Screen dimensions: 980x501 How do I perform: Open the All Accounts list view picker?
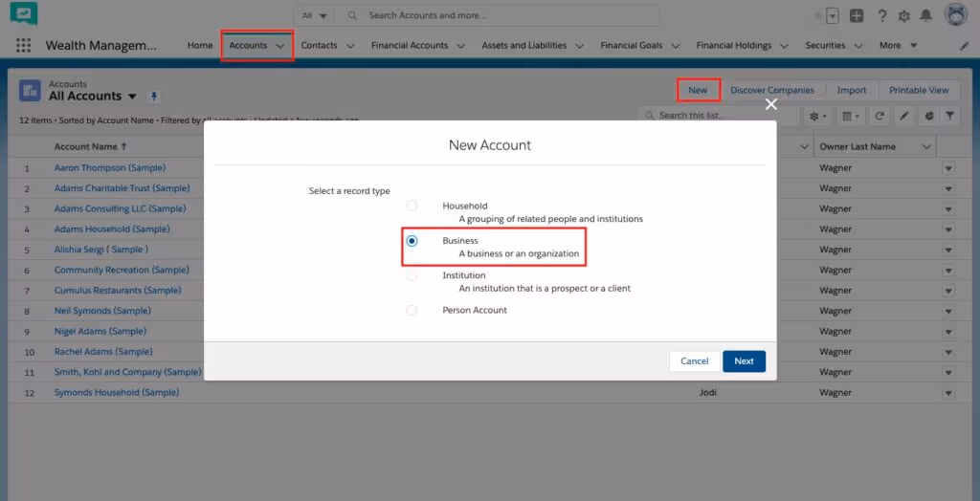(x=132, y=97)
